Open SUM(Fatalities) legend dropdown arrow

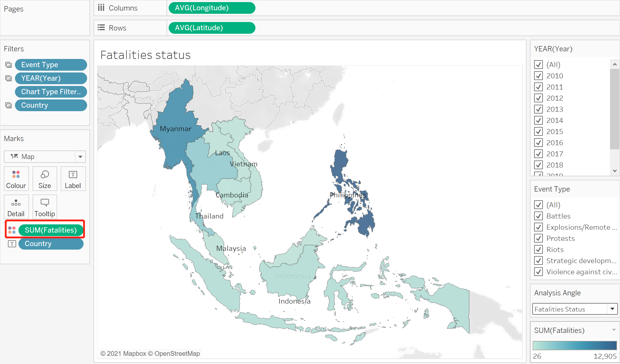tap(614, 330)
